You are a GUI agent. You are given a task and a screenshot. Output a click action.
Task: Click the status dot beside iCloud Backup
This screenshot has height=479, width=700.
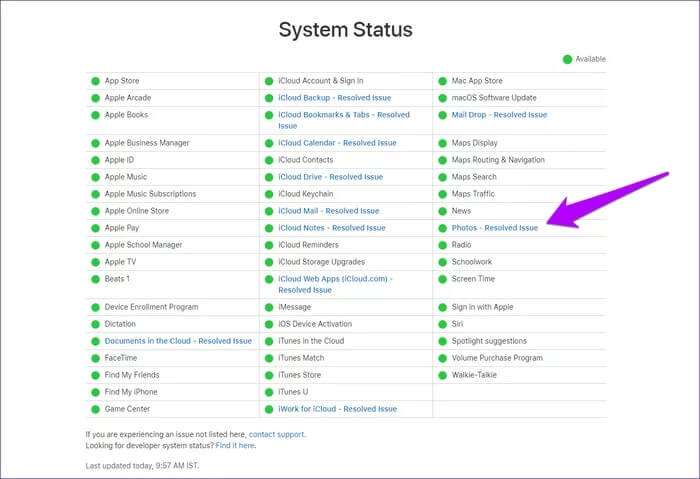coord(269,98)
